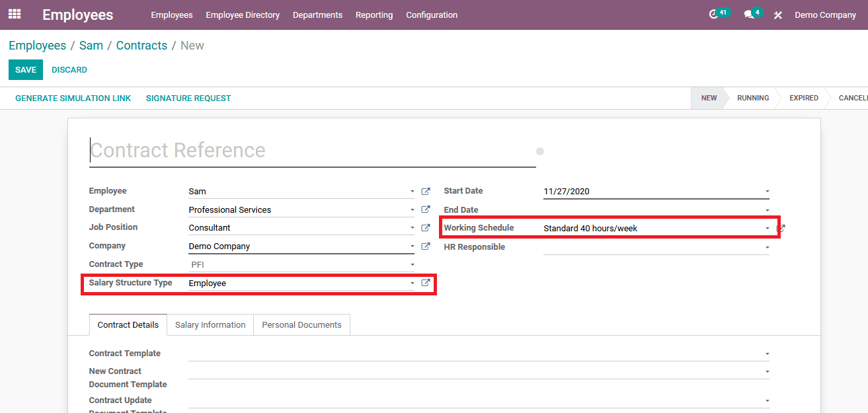Viewport: 868px width, 413px height.
Task: Open external link icon beside Department field
Action: point(426,209)
